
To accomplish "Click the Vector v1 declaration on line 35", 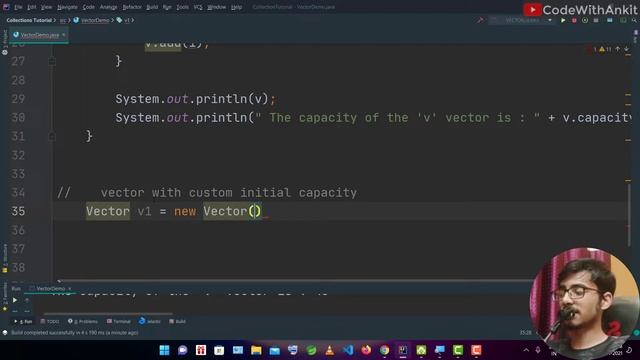I will point(173,211).
